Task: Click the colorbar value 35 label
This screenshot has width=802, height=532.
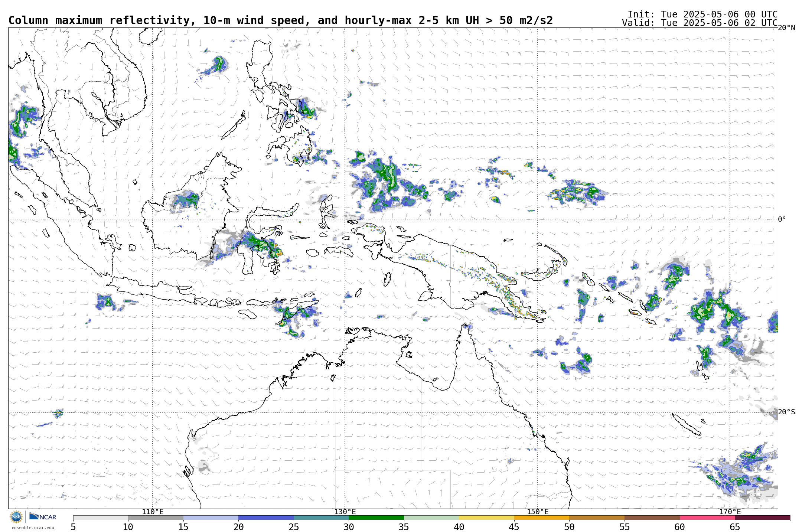Action: pos(404,527)
